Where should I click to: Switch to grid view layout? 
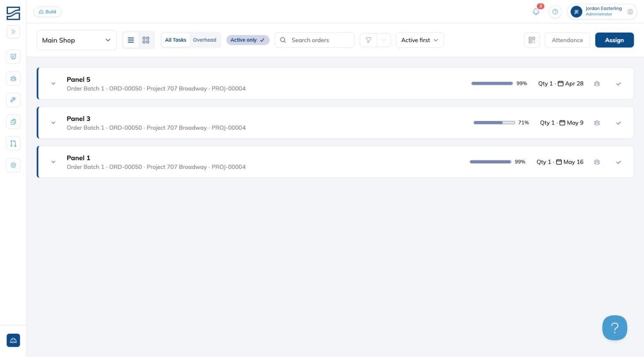pos(146,40)
